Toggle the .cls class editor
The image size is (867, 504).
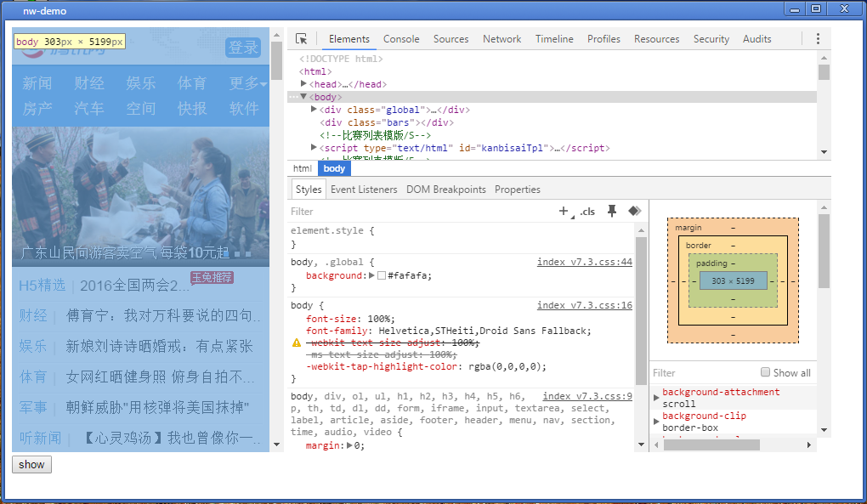(x=587, y=212)
